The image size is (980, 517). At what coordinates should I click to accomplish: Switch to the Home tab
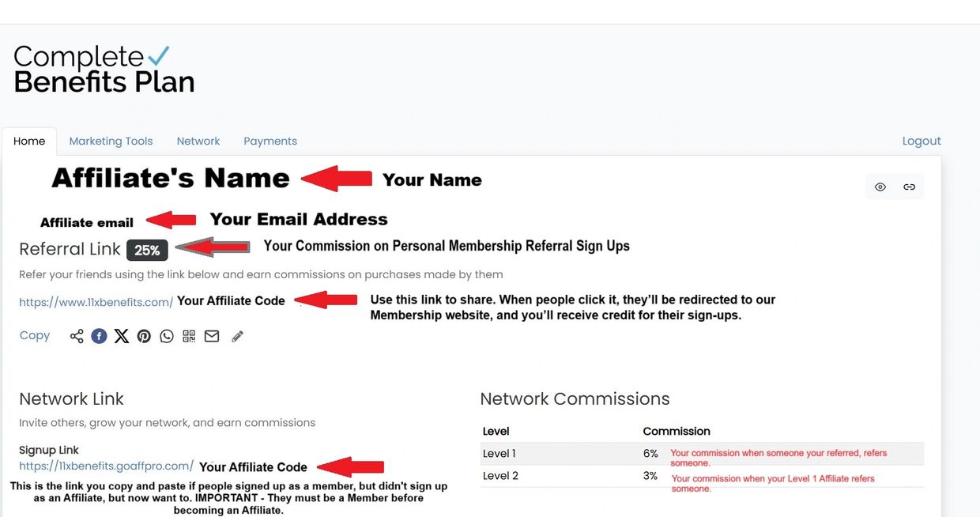coord(29,141)
